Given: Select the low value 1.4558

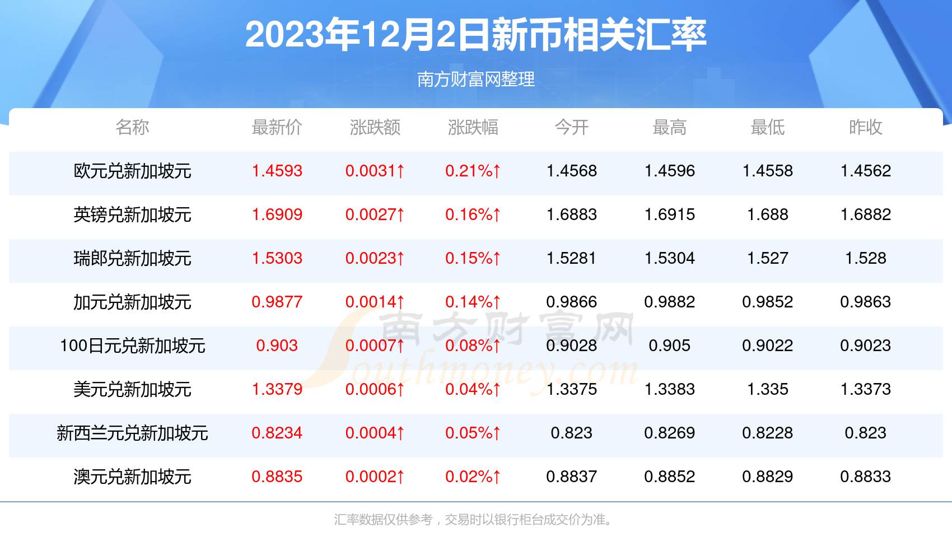Looking at the screenshot, I should (x=768, y=171).
